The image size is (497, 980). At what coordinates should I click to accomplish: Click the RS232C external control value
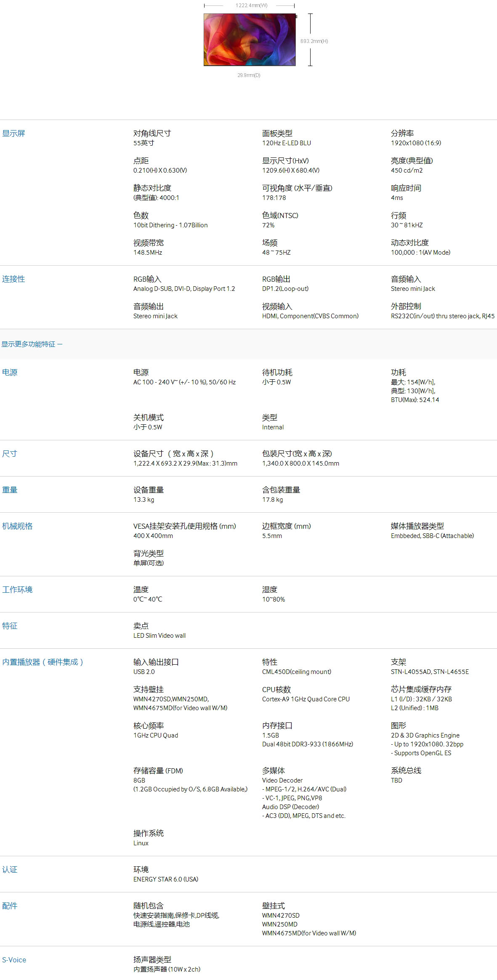point(443,316)
